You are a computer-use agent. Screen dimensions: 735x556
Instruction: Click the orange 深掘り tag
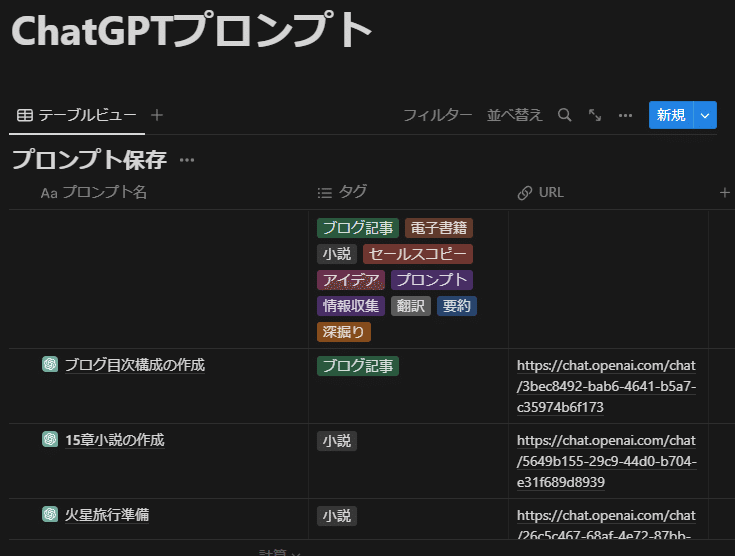pos(344,332)
